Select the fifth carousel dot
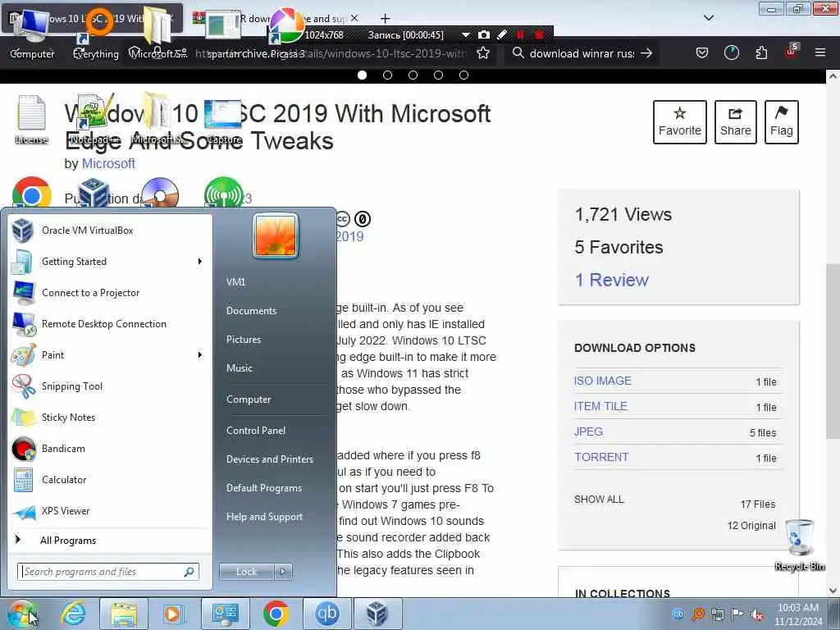 coord(464,75)
